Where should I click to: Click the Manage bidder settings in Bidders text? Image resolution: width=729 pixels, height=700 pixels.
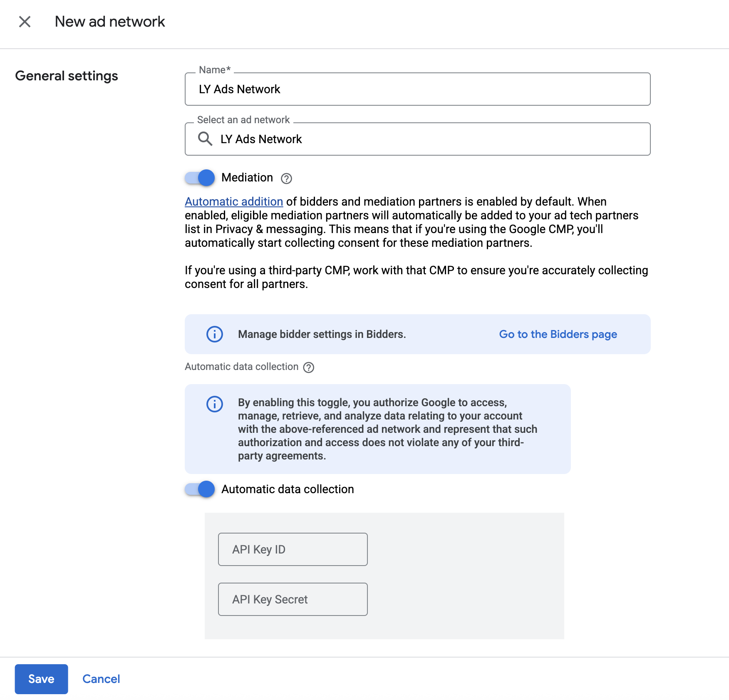click(322, 334)
